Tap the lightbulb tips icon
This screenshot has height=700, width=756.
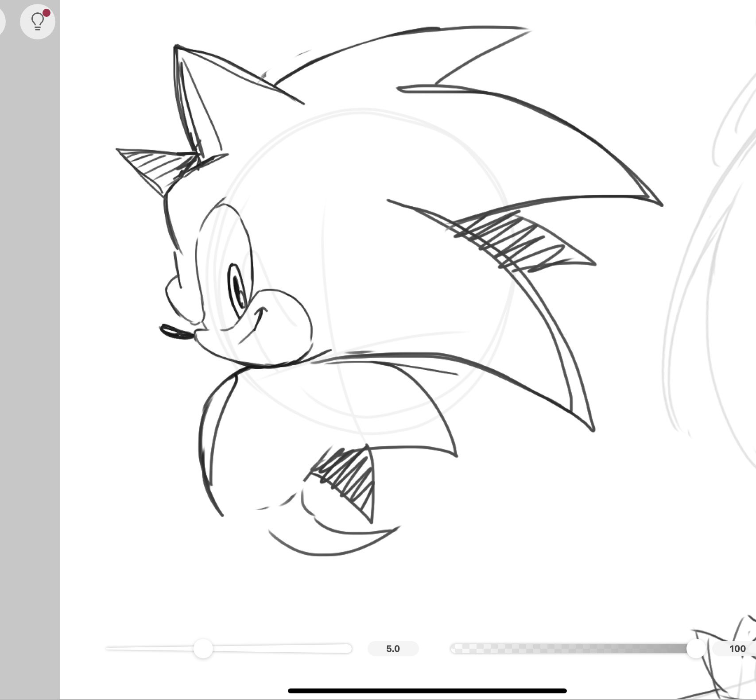click(x=38, y=21)
